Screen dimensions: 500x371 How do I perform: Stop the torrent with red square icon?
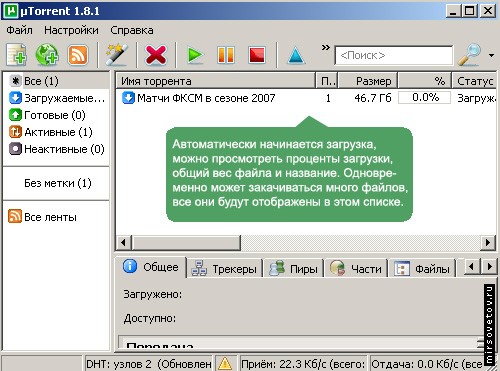257,55
